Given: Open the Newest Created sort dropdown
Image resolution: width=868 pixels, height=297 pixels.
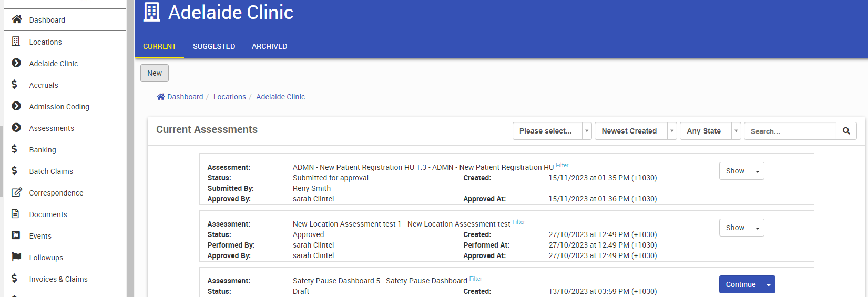Looking at the screenshot, I should point(635,131).
